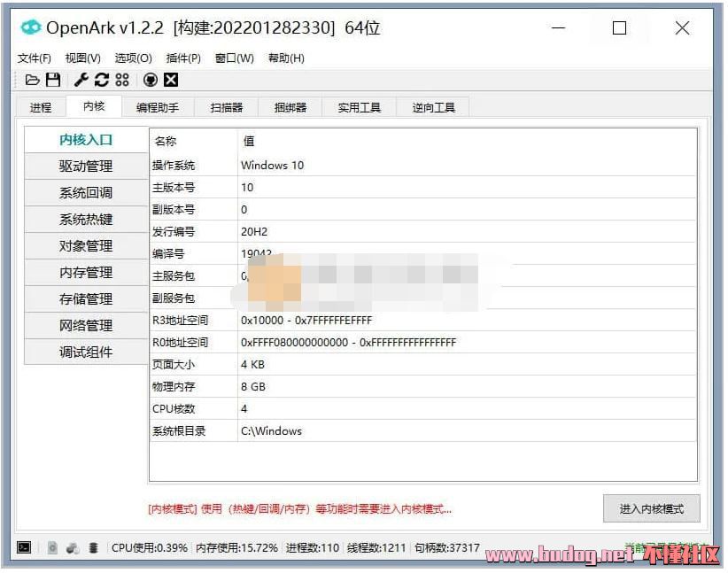Click the four-circles grid toolbar icon
The height and width of the screenshot is (573, 728).
122,80
